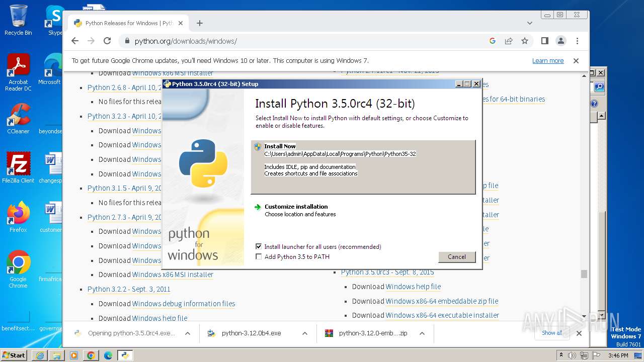Open Recycle Bin desktop icon
Viewport: 644px width, 362px height.
point(18,20)
